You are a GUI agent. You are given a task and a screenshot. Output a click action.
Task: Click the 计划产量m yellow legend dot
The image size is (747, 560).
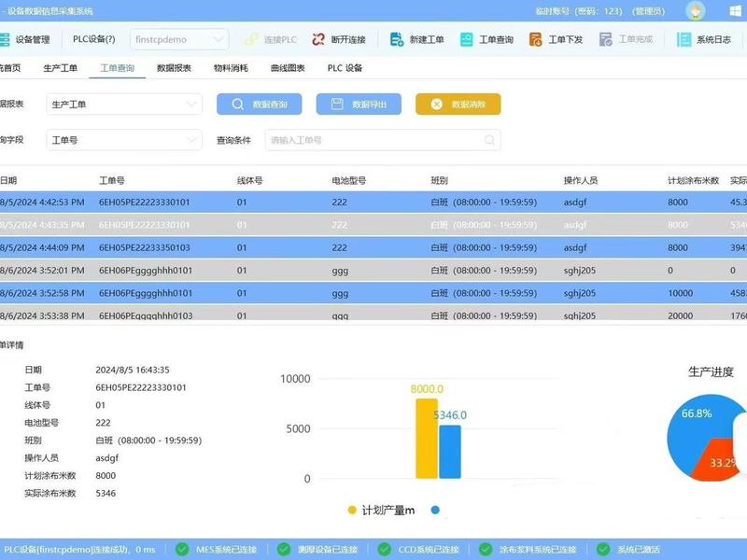tap(352, 511)
